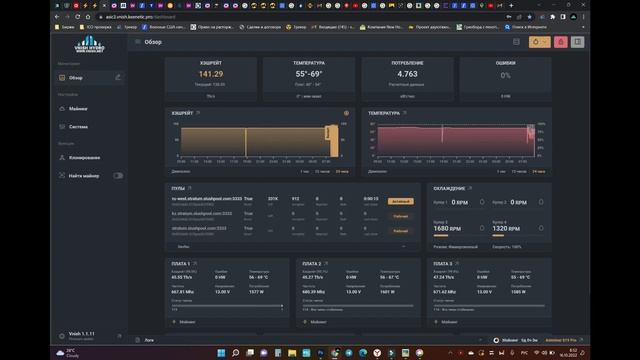This screenshot has width=640, height=360.
Task: Expand the Майнинг row under ПЛАТА 1
Action: pyautogui.click(x=227, y=322)
